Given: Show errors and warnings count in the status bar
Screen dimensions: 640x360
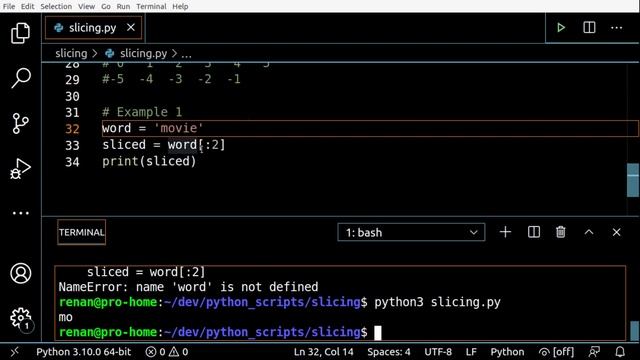Looking at the screenshot, I should coord(167,352).
